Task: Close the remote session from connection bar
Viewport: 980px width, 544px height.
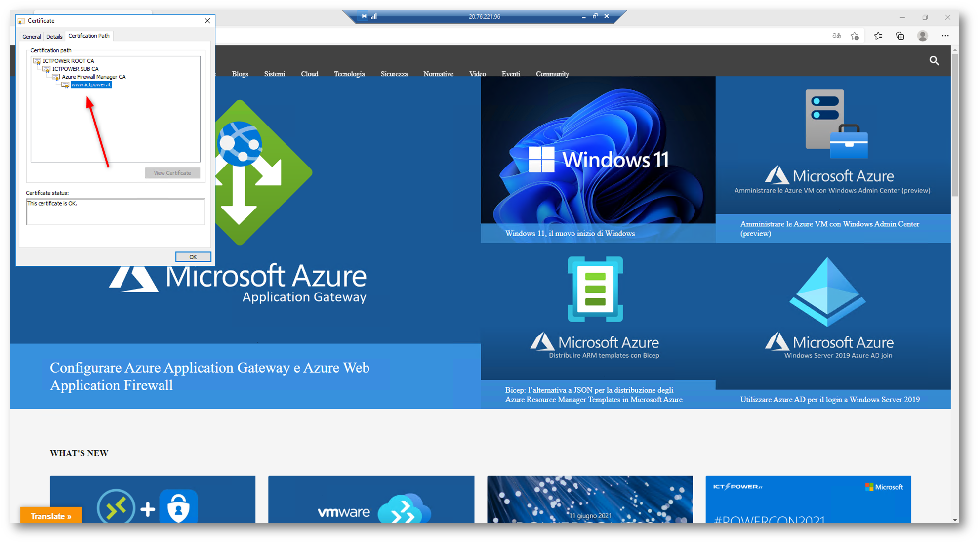Action: coord(607,16)
